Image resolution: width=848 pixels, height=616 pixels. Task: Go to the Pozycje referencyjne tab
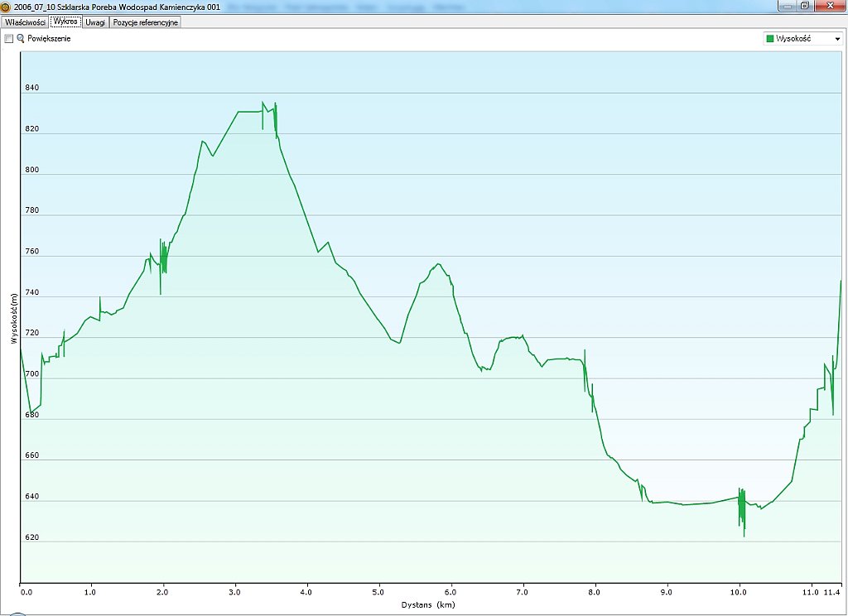(x=145, y=22)
